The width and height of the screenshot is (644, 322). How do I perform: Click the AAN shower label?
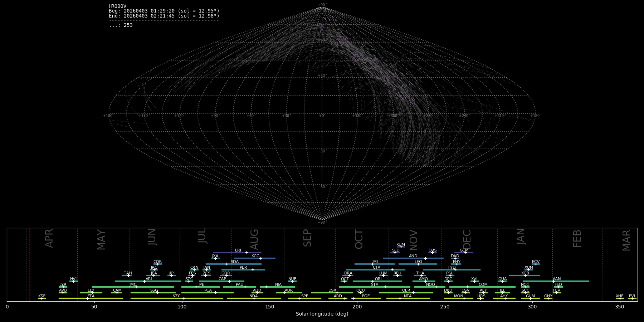pos(557,279)
